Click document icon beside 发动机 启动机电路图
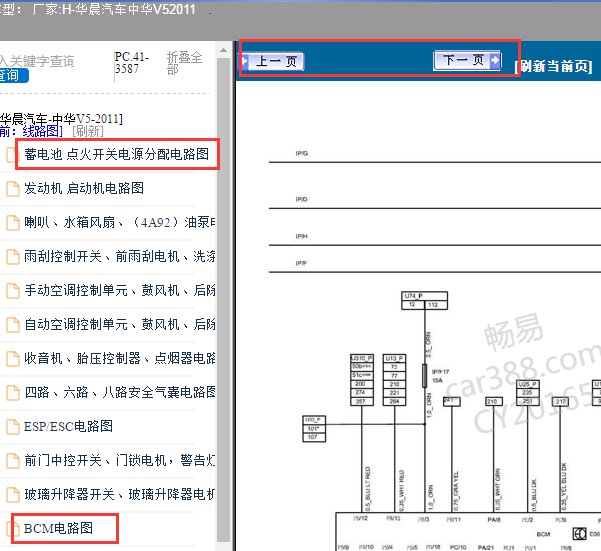 [x=13, y=189]
